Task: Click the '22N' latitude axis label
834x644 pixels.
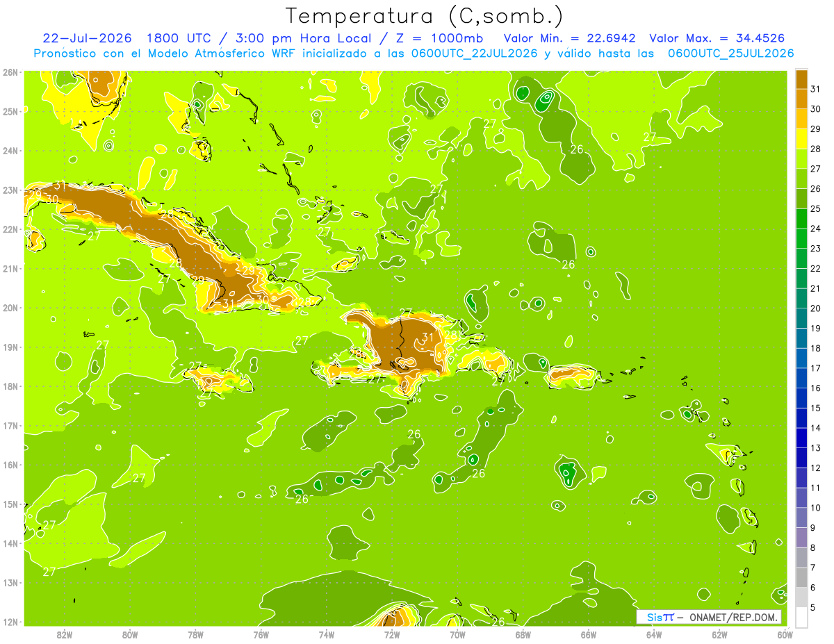Action: point(10,229)
